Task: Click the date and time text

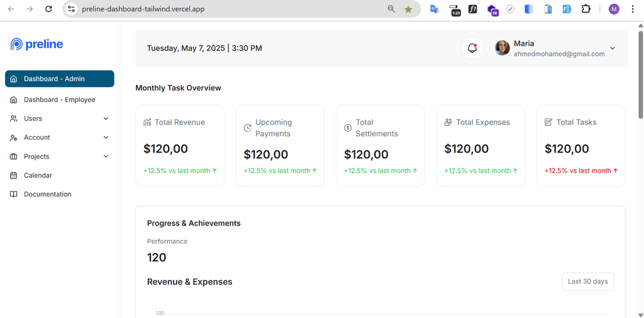Action: tap(204, 48)
